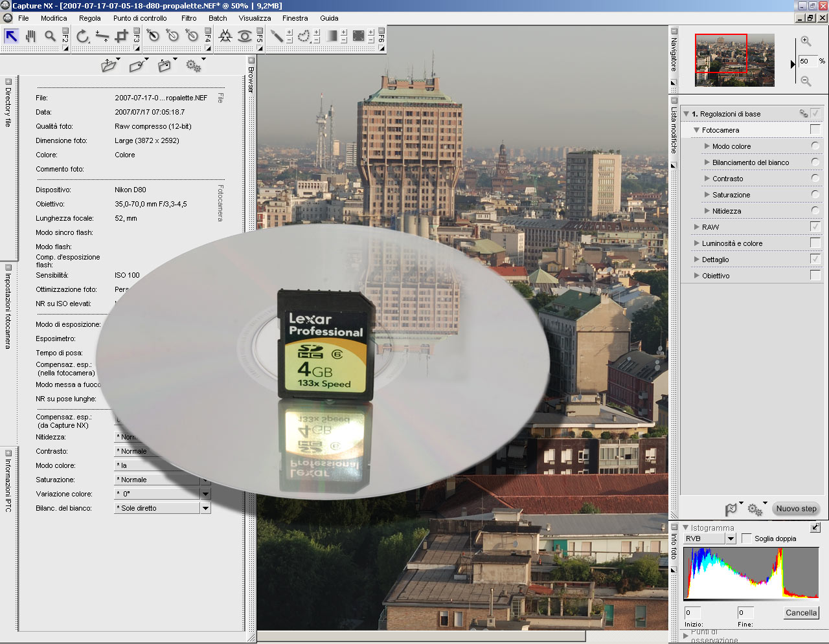Screen dimensions: 829x644
Task: Select the fill/remove selection tool
Action: pos(359,36)
